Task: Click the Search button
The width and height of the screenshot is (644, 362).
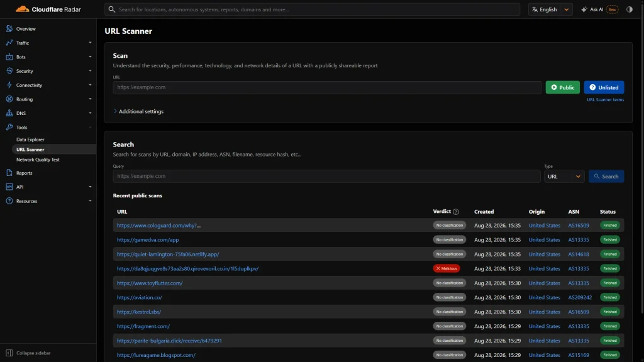Action: [606, 177]
